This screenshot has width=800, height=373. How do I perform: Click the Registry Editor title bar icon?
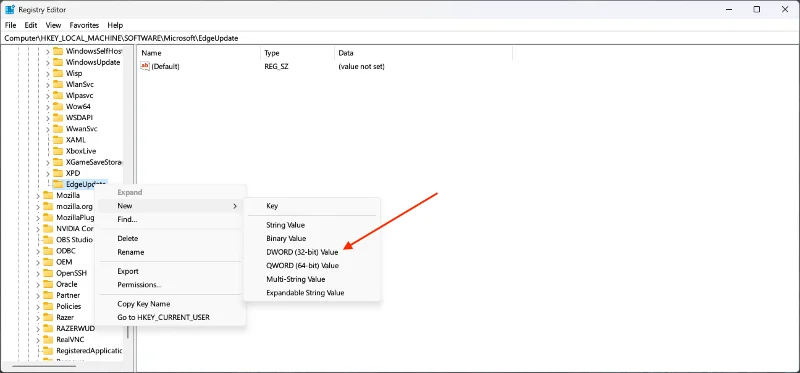click(10, 9)
